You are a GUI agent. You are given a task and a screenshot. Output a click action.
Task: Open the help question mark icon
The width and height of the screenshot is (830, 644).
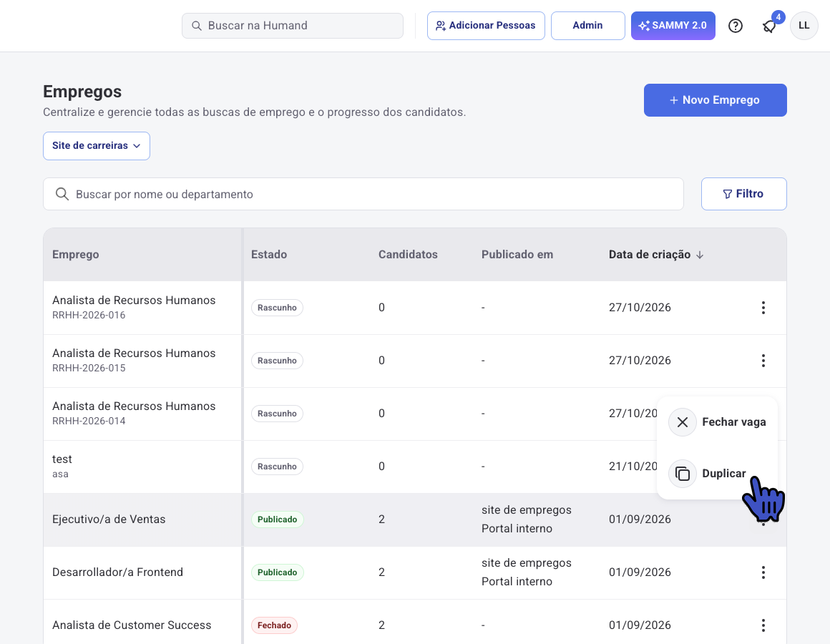[x=736, y=25]
